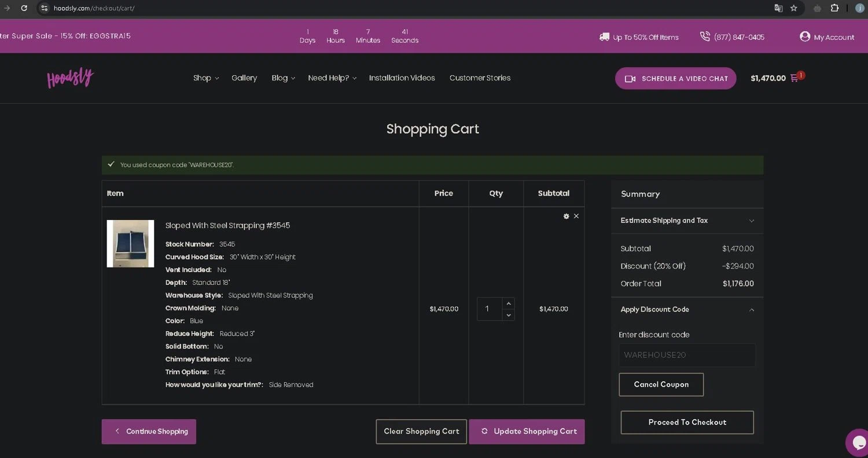The image size is (868, 458).
Task: Click the phone icon beside (877) 847-0405
Action: (705, 36)
